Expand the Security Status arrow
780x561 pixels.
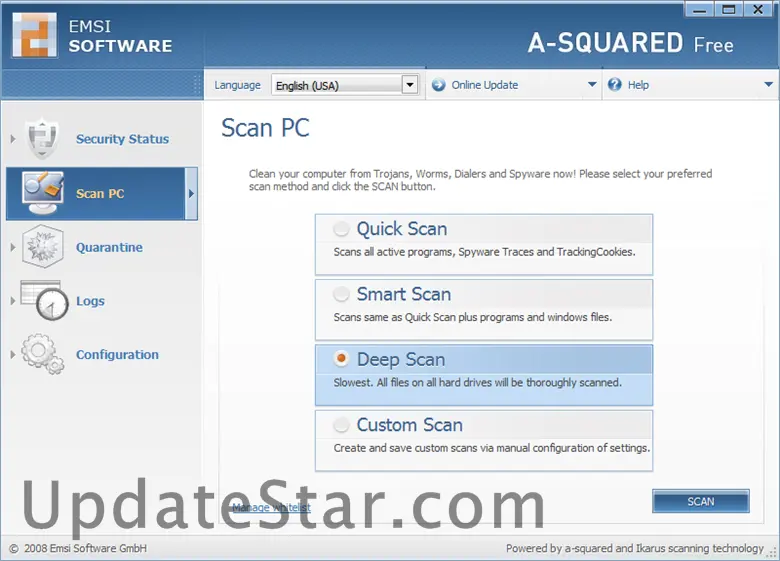pos(13,139)
